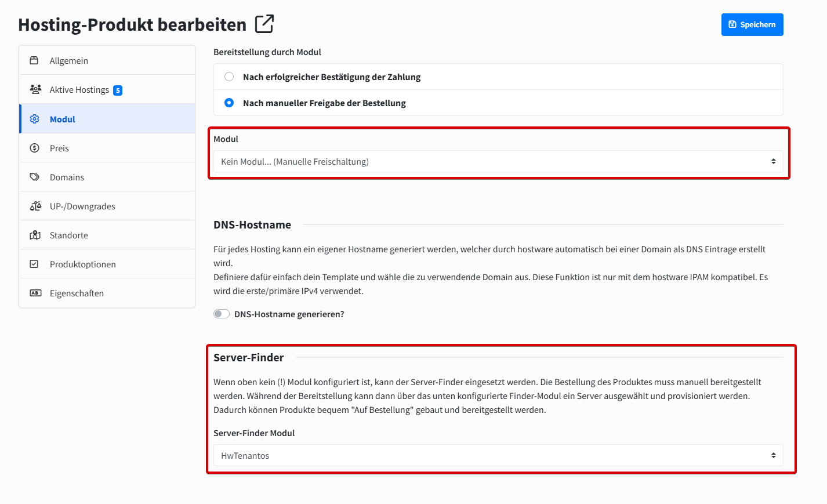The width and height of the screenshot is (827, 504).
Task: Save changes with the Speichern button
Action: (752, 24)
